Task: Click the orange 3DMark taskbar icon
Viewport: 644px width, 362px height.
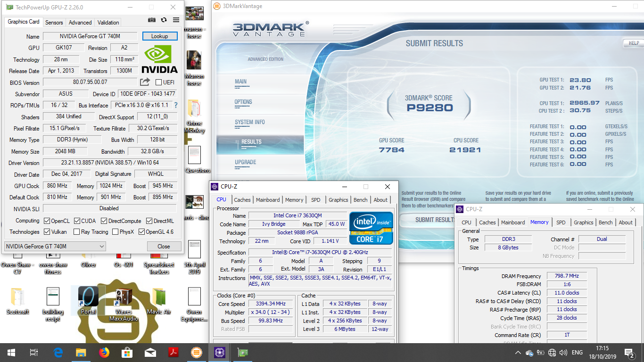Action: click(x=196, y=353)
